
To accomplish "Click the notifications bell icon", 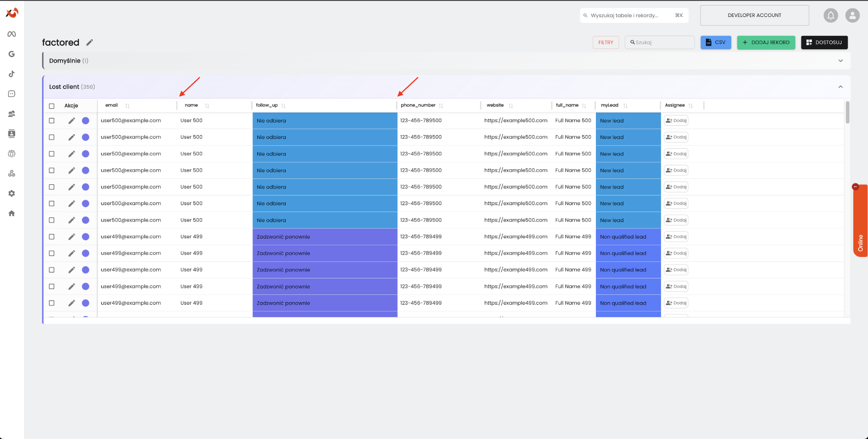I will tap(831, 16).
